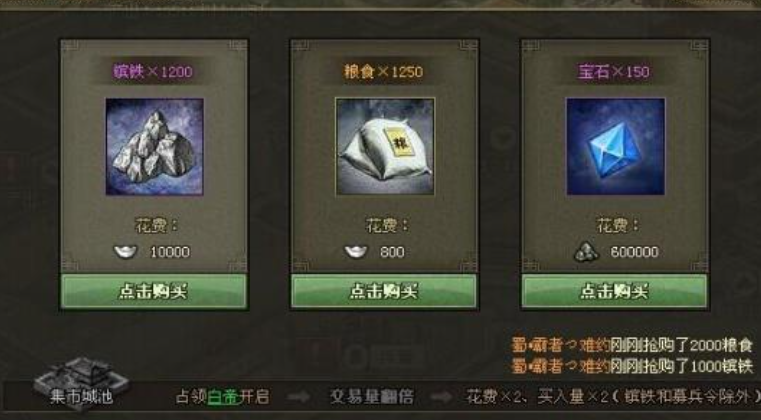The width and height of the screenshot is (761, 420).
Task: Click silver ingot icon beside 10000
Action: point(125,252)
